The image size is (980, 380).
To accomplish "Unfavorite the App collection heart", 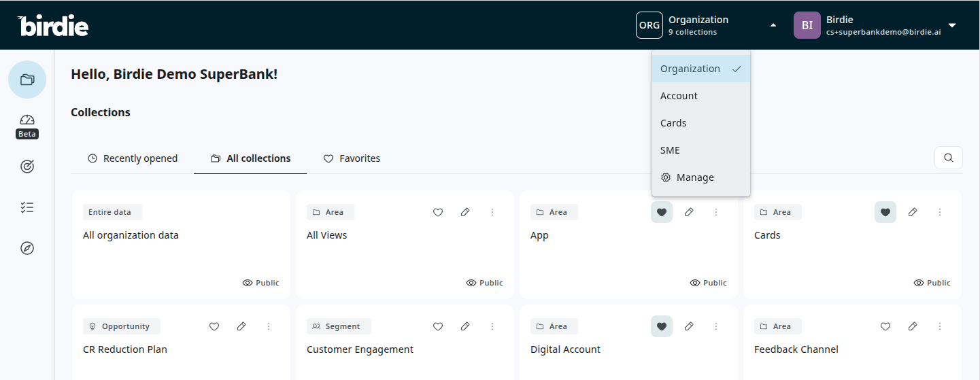I will pyautogui.click(x=661, y=212).
